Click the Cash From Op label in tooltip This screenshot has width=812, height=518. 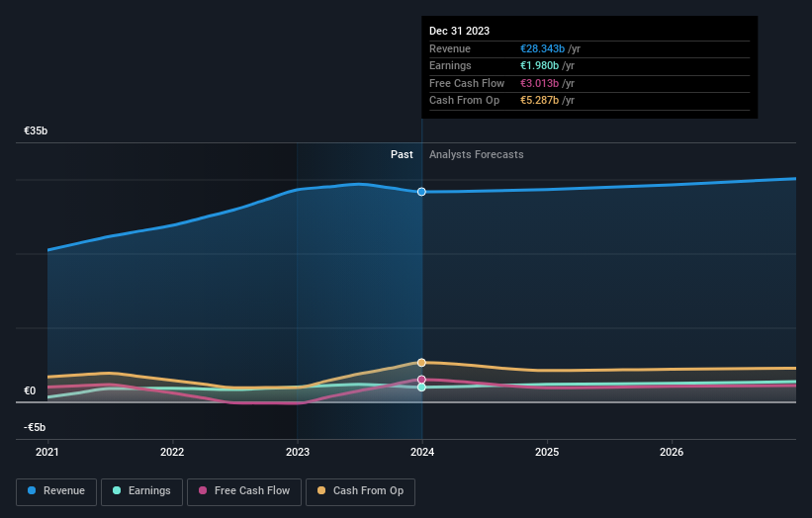(465, 101)
